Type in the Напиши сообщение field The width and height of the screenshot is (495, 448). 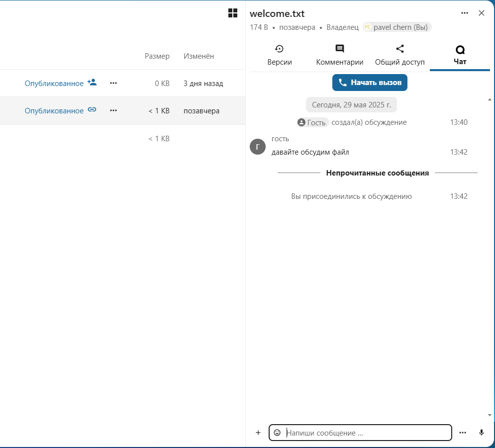coord(366,433)
